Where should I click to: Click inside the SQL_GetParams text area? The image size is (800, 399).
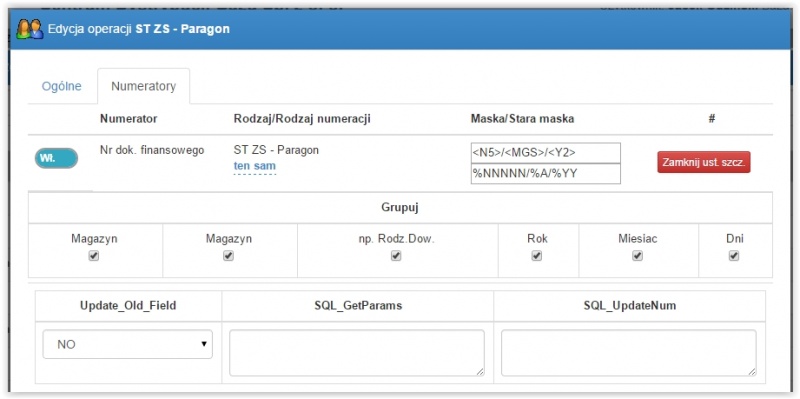point(357,353)
